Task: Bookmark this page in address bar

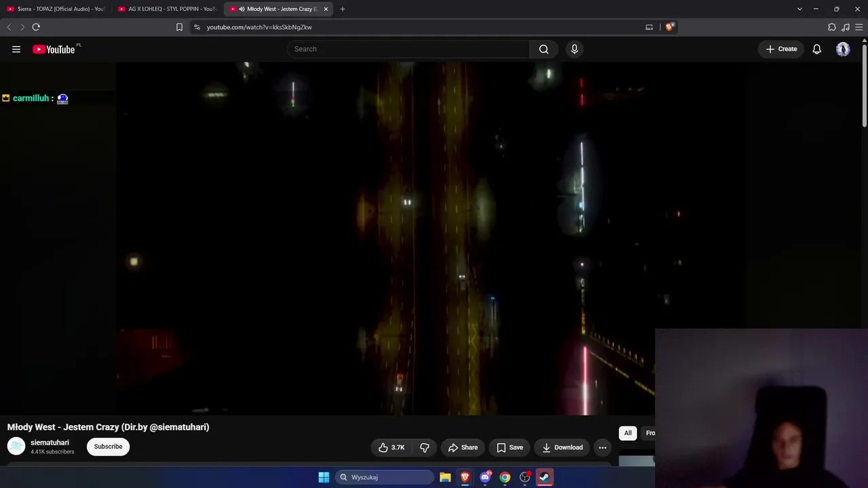Action: [x=179, y=27]
